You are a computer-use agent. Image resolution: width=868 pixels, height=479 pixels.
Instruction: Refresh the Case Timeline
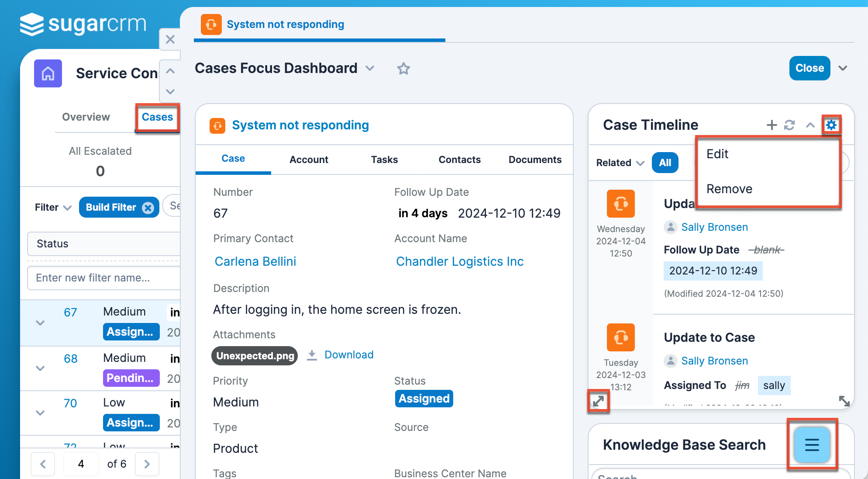click(x=789, y=125)
